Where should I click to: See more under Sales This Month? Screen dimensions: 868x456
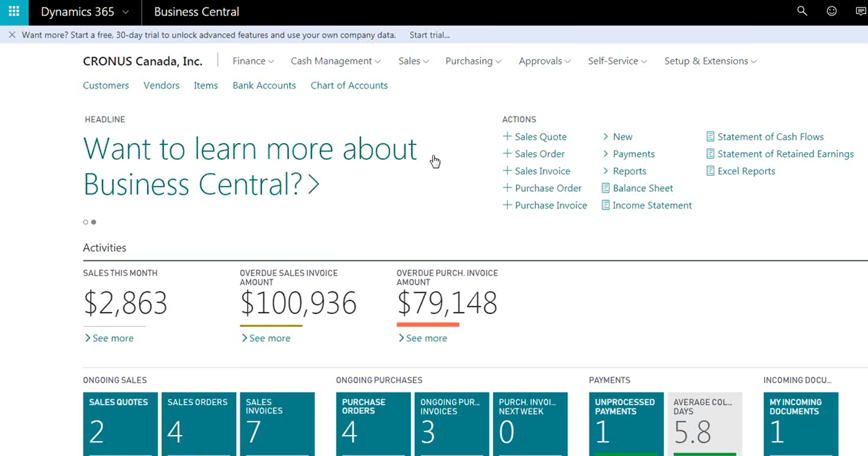(x=109, y=338)
